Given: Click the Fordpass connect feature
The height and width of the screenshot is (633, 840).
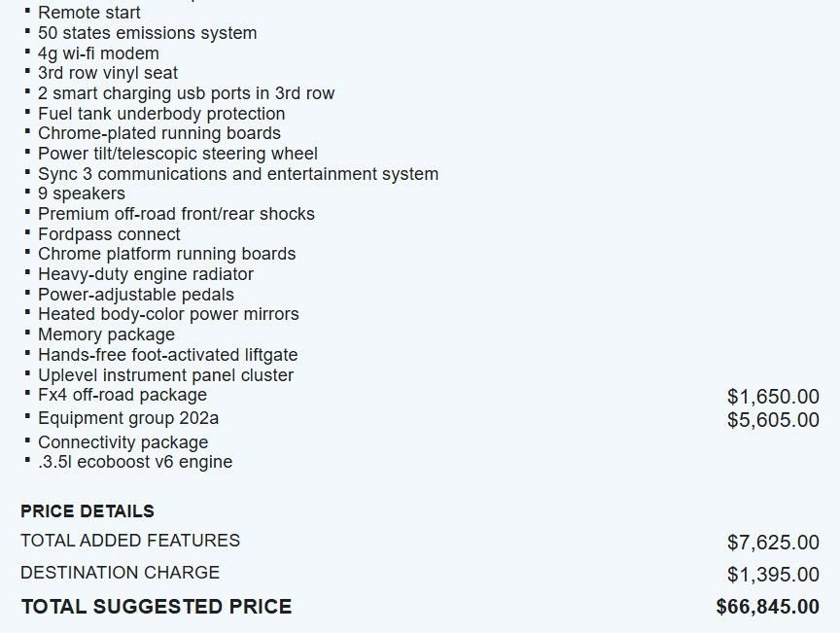Looking at the screenshot, I should pyautogui.click(x=109, y=234).
